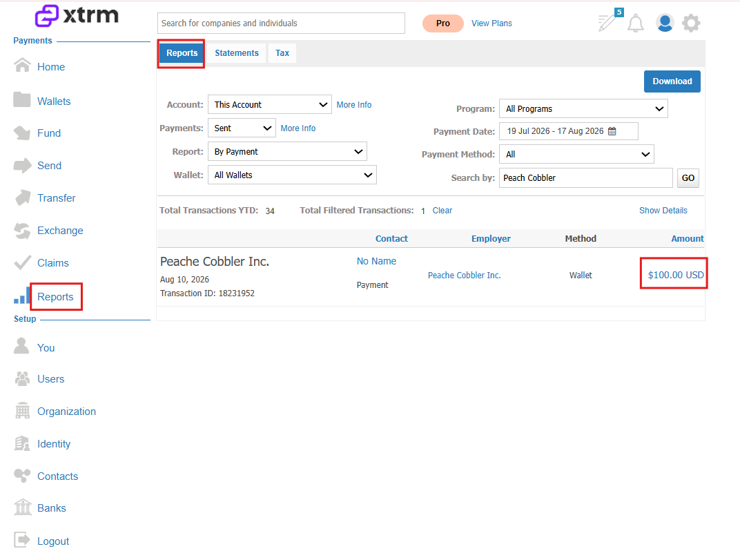
Task: Click the Banks building icon
Action: click(x=23, y=507)
